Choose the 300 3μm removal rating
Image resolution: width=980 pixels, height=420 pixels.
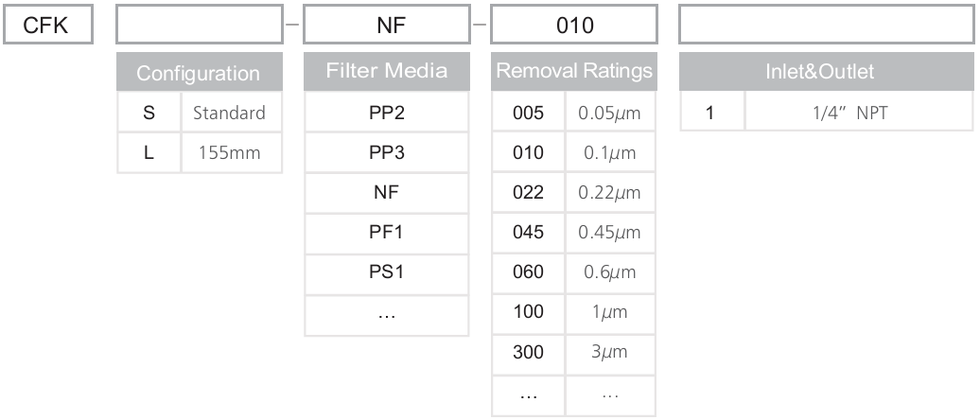pyautogui.click(x=574, y=350)
